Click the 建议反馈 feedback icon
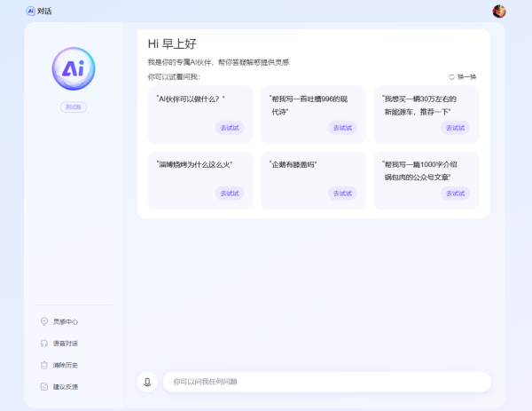 (x=44, y=387)
